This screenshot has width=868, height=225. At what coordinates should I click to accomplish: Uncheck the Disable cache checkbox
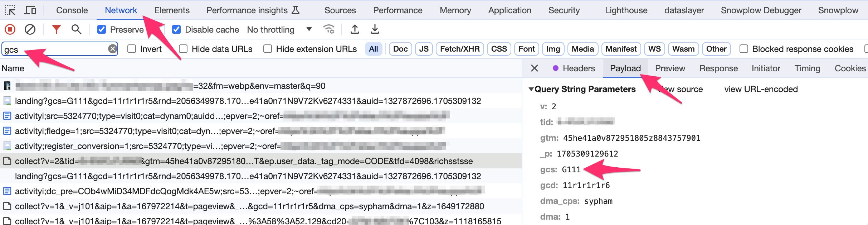176,29
